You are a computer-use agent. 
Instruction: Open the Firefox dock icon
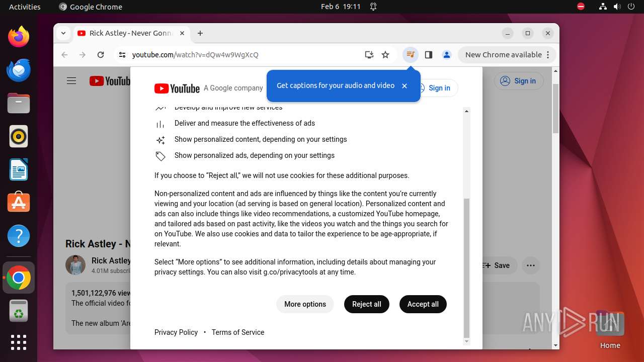(x=19, y=37)
